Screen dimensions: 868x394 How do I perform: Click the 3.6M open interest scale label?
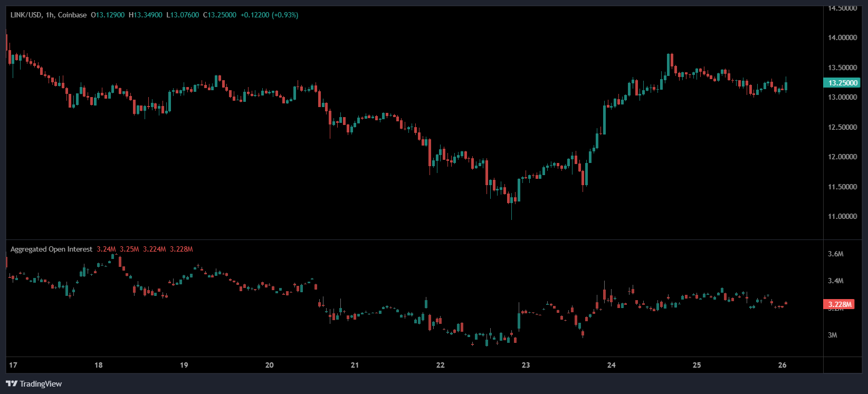point(835,254)
